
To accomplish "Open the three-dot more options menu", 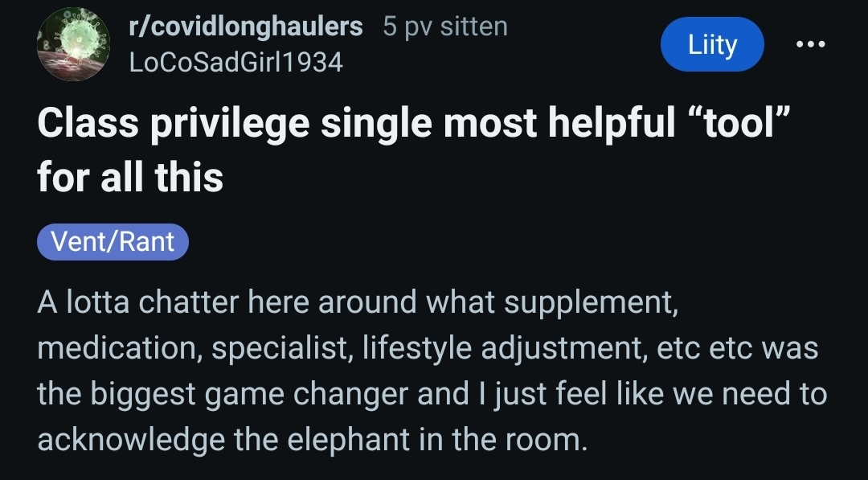I will [810, 44].
